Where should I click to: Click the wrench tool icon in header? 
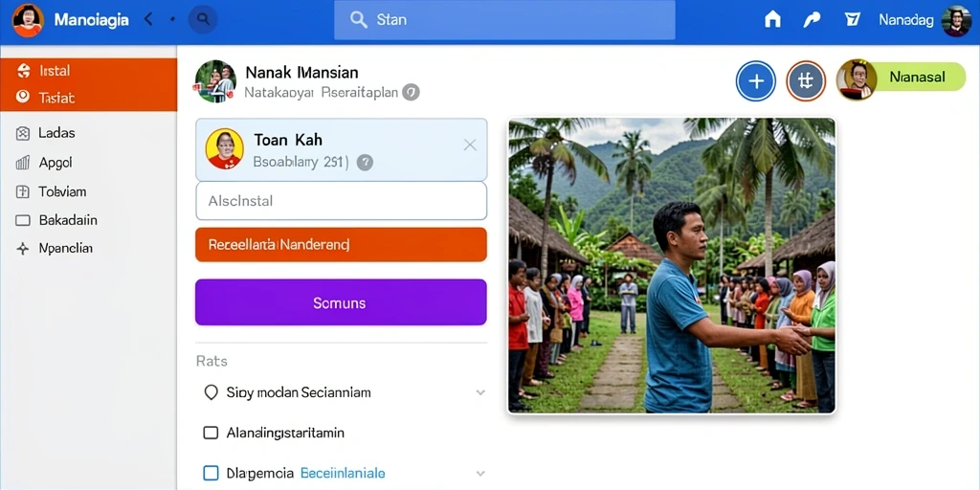tap(812, 20)
